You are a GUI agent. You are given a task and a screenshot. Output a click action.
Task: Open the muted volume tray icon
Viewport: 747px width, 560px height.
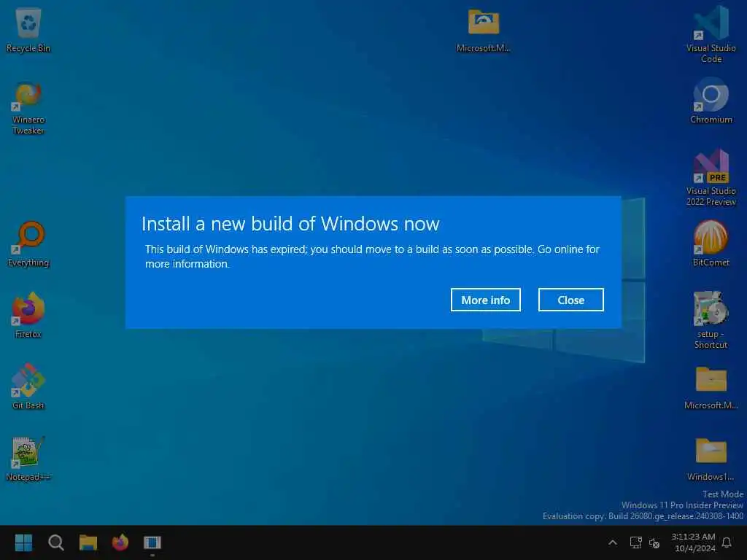(x=654, y=542)
